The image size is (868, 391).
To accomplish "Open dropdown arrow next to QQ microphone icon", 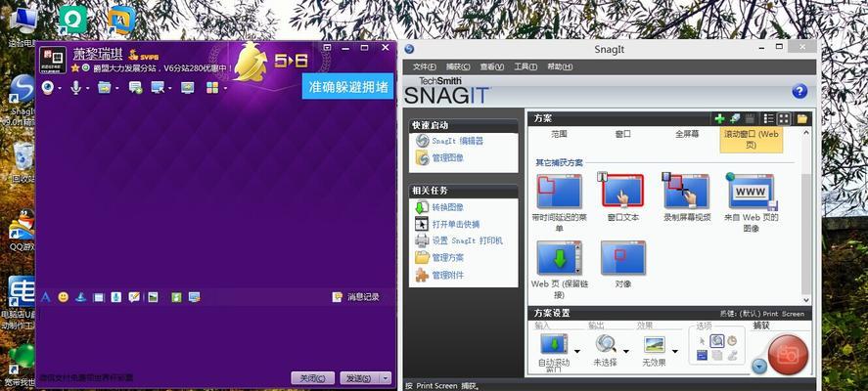I will (86, 89).
